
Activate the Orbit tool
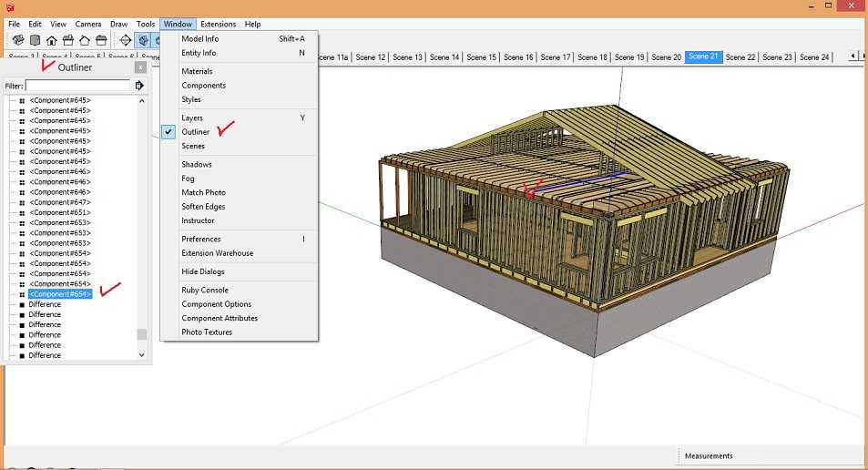click(x=126, y=40)
